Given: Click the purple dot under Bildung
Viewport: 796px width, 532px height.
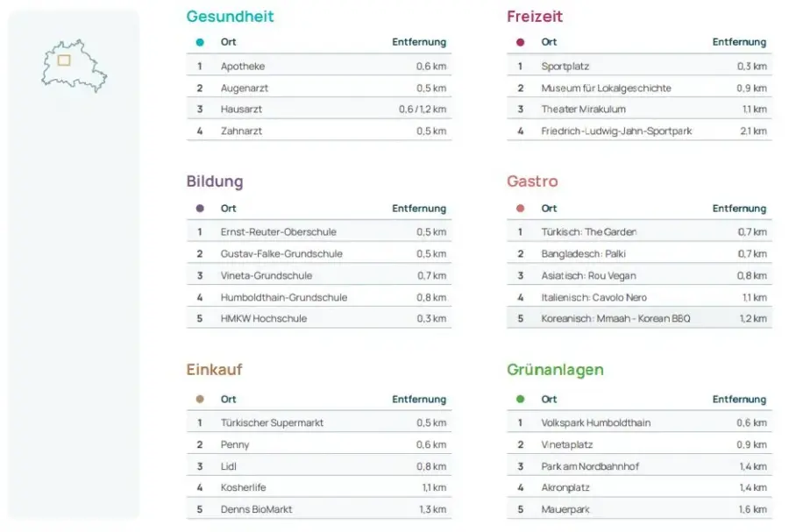Looking at the screenshot, I should click(200, 209).
